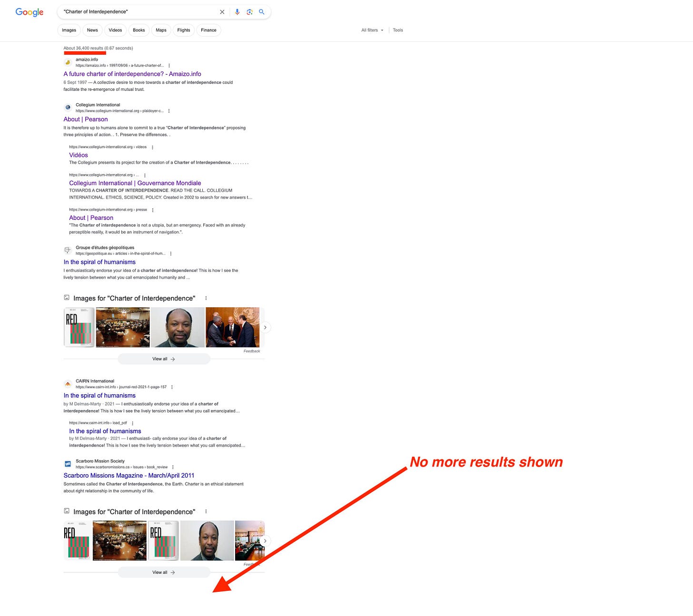Screen dimensions: 693x616
Task: Open the Vidéos result link
Action: pyautogui.click(x=79, y=155)
